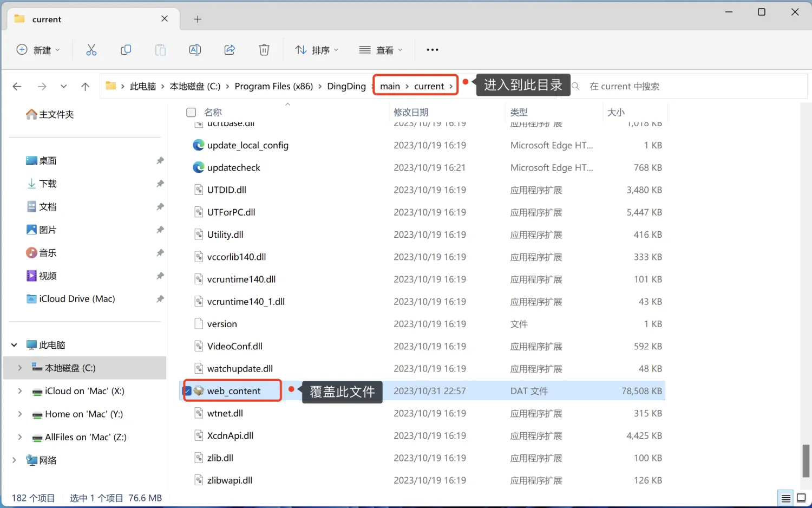Select the watchupdate.dll file icon
Viewport: 812px width, 508px height.
pyautogui.click(x=199, y=368)
